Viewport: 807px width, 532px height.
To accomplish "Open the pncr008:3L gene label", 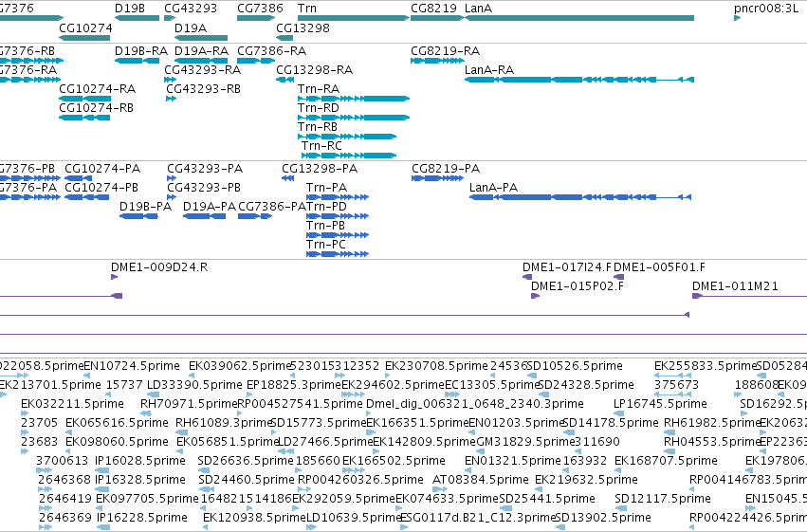I will coord(766,9).
